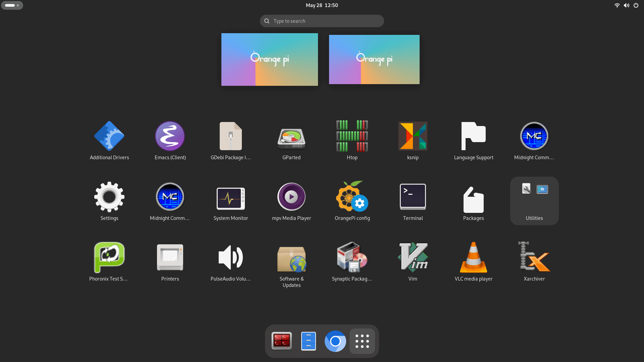This screenshot has height=362, width=644.
Task: Click the volume speaker icon in top bar
Action: click(x=626, y=5)
